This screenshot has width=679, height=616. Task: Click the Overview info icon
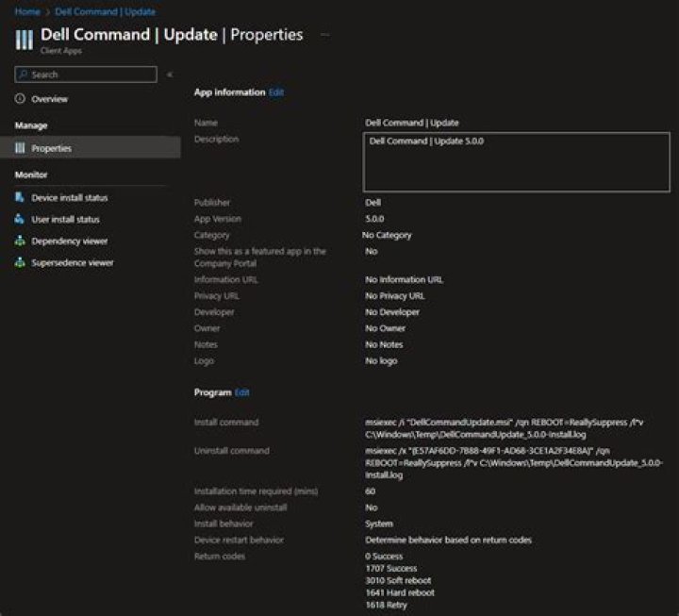pos(20,99)
